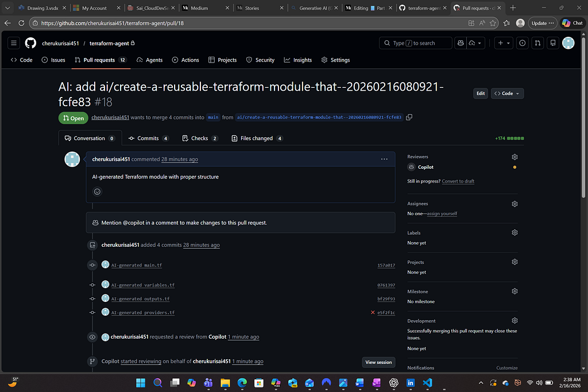Switch to the Files changed tab
The height and width of the screenshot is (392, 588).
coord(257,138)
